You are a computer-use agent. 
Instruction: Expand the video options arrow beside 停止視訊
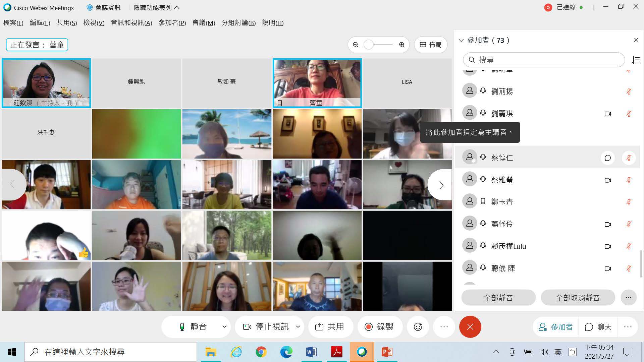298,327
